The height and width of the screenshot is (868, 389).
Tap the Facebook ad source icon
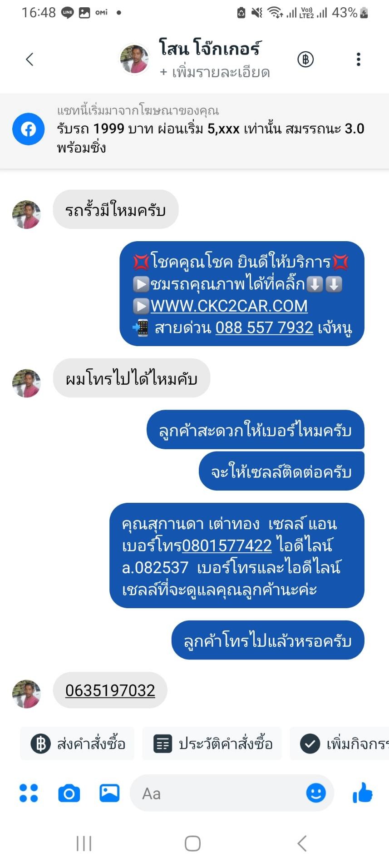pos(29,129)
